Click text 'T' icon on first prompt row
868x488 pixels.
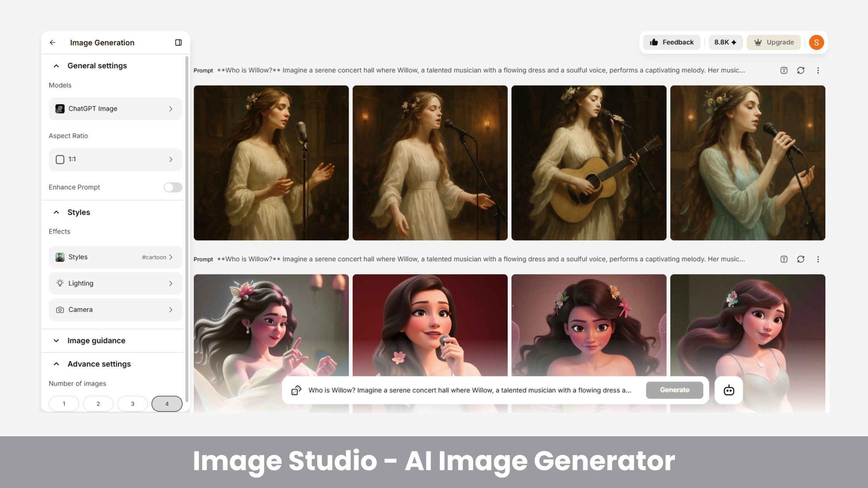click(x=784, y=70)
